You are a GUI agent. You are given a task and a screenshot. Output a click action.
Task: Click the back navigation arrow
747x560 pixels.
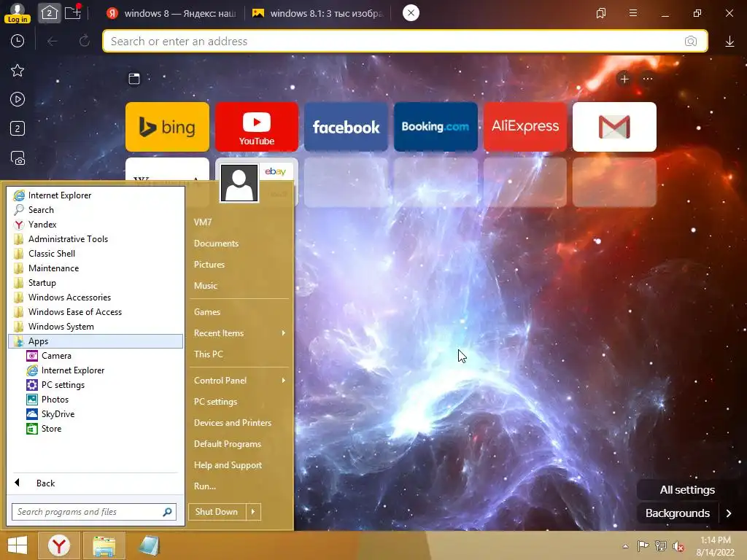(53, 42)
